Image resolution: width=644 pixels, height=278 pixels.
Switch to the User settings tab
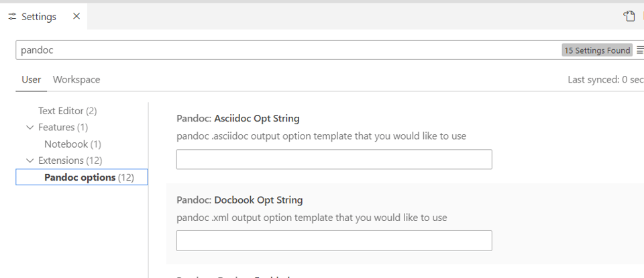click(x=32, y=79)
